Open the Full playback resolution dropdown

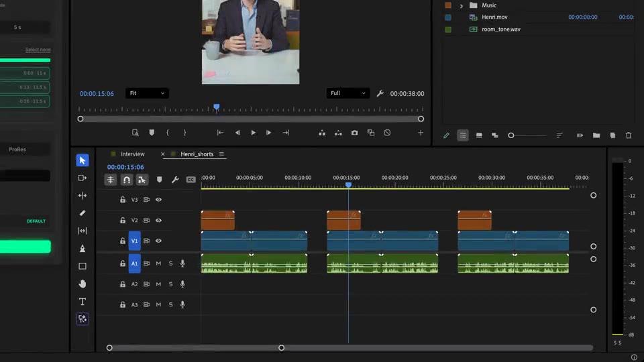click(x=347, y=93)
